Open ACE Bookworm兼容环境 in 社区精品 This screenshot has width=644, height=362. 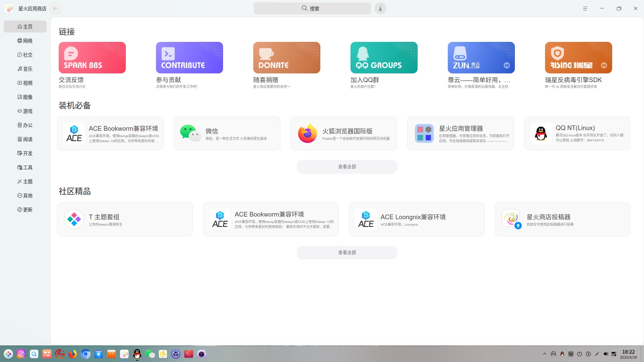[271, 219]
